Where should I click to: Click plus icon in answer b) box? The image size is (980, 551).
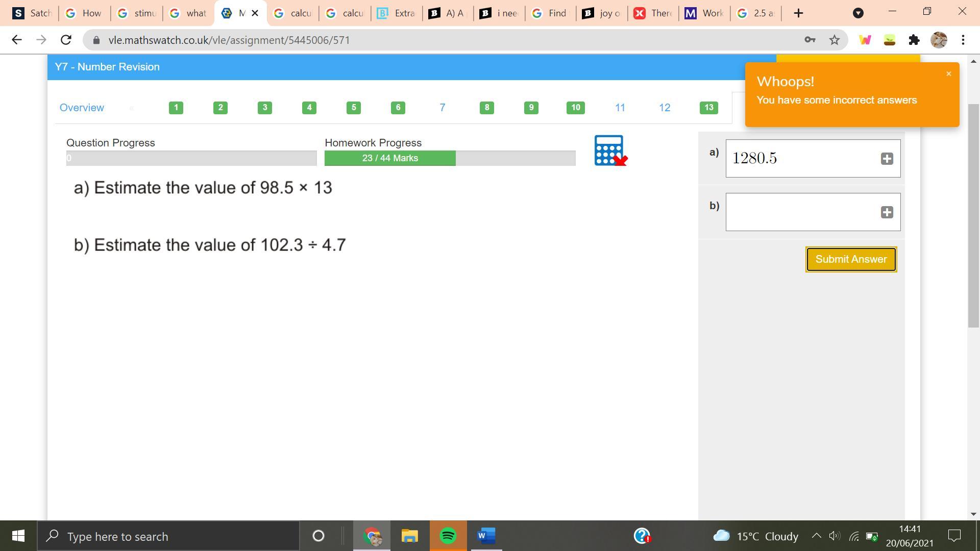pos(887,212)
